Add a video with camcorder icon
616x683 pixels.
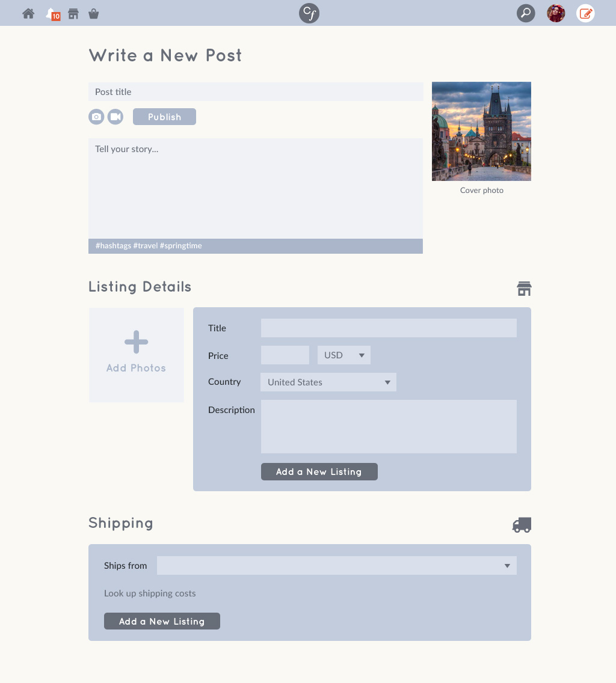[x=115, y=117]
